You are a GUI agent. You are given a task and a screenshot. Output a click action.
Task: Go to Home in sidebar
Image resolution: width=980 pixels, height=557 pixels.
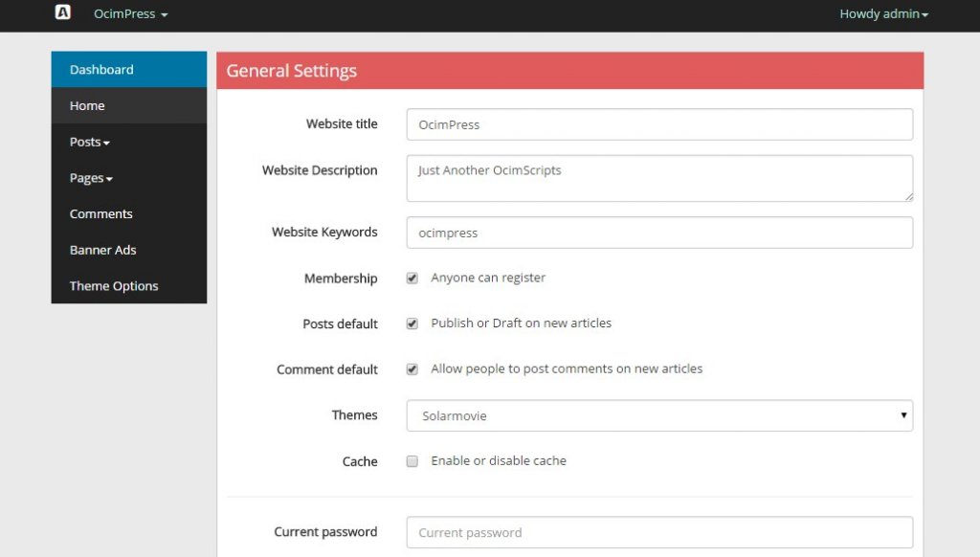[x=129, y=105]
